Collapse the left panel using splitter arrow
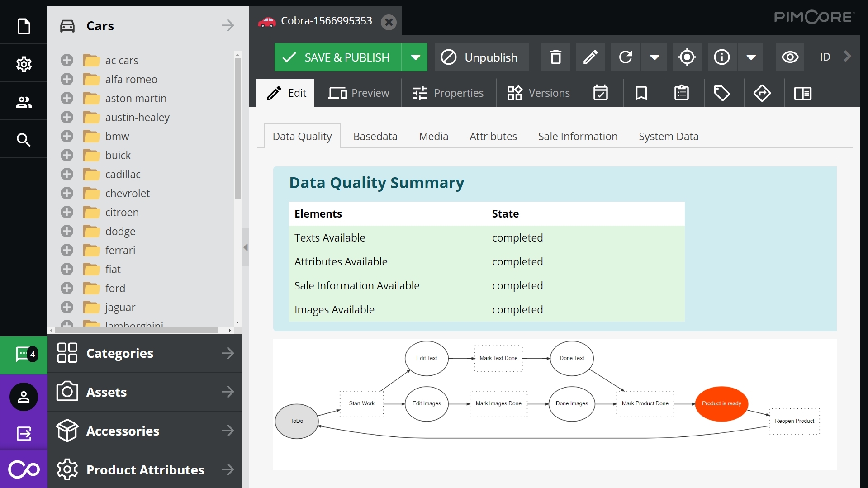The width and height of the screenshot is (868, 488). coord(246,247)
